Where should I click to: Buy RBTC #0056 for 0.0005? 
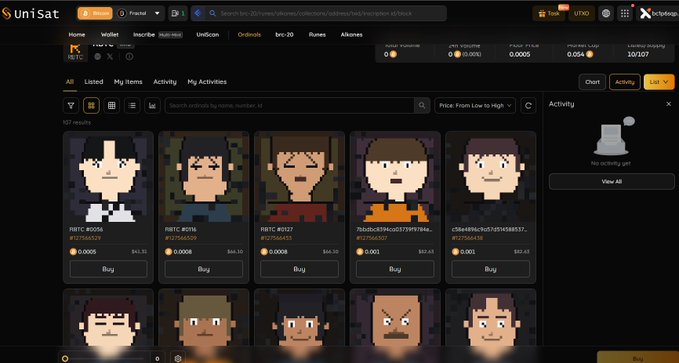pos(108,269)
